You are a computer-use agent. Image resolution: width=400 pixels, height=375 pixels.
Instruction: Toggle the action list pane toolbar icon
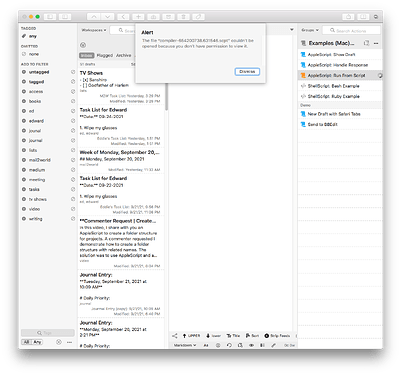[x=363, y=16]
